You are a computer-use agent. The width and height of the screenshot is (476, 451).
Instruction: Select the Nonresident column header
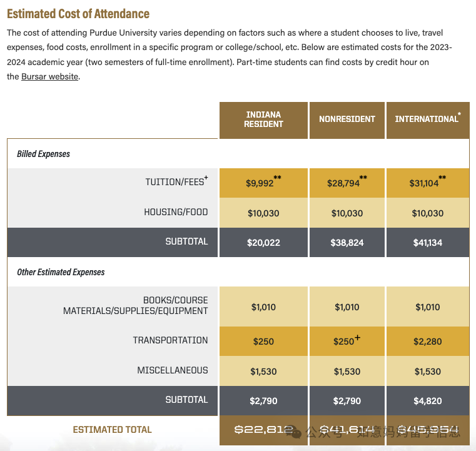point(347,119)
